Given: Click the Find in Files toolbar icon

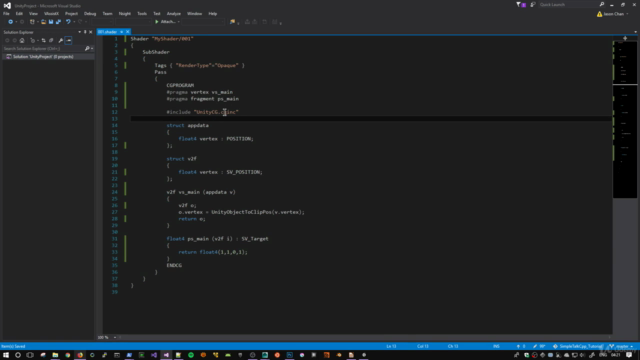Looking at the screenshot, I should coord(232,22).
